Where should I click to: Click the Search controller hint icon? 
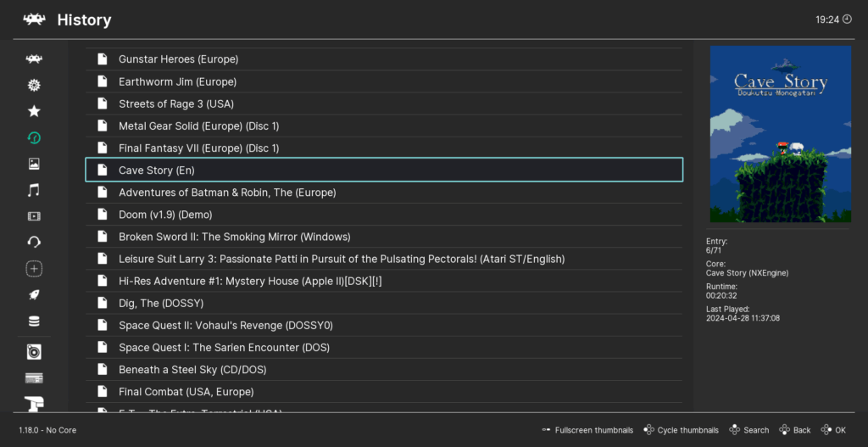point(735,430)
